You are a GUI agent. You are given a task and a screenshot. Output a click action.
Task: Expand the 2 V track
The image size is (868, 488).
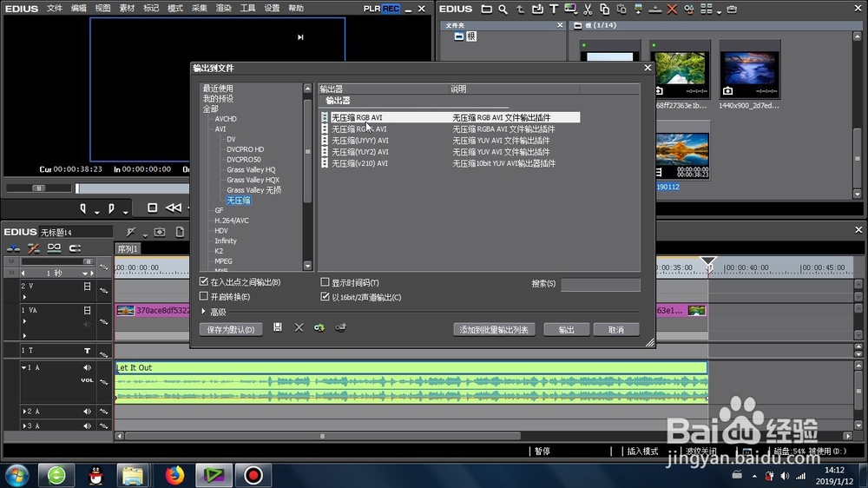click(24, 297)
